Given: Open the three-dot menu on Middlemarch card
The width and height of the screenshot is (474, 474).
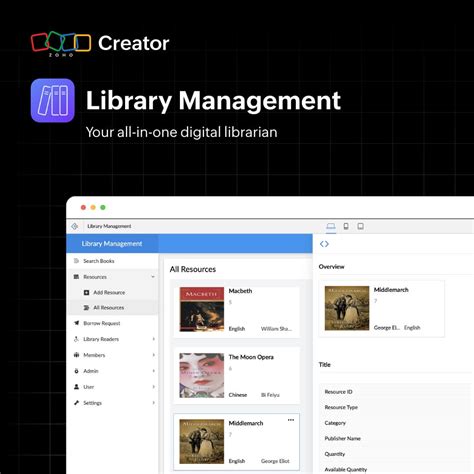Looking at the screenshot, I should (x=291, y=420).
